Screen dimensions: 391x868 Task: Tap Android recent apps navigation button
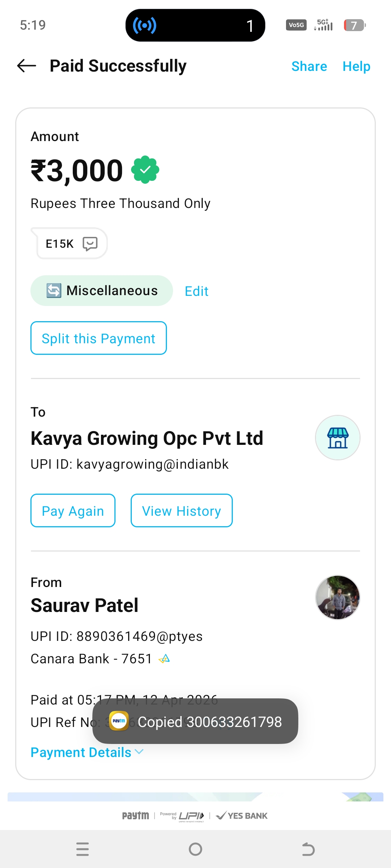83,849
